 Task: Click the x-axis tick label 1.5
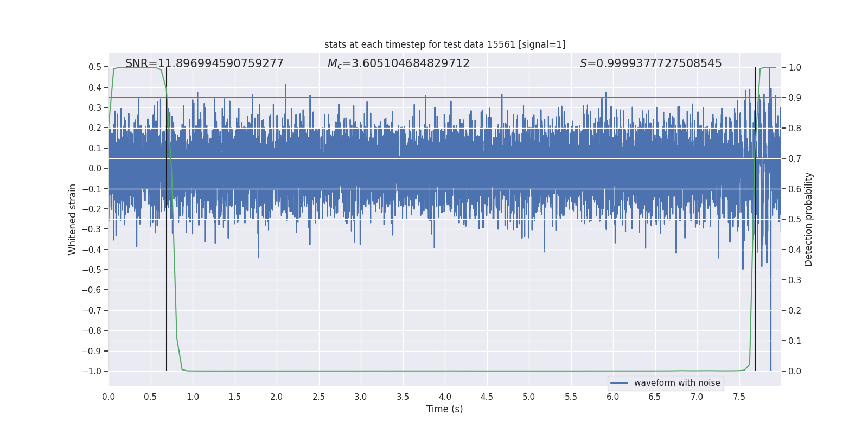point(235,397)
